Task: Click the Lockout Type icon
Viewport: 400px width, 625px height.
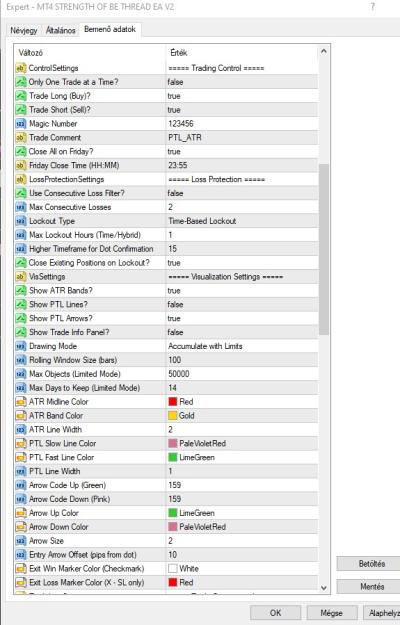Action: click(x=21, y=221)
